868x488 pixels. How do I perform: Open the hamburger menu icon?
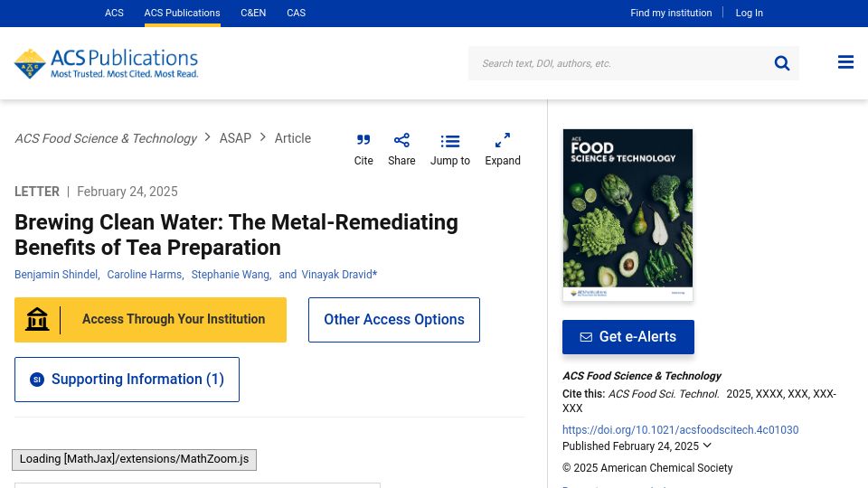[x=845, y=62]
